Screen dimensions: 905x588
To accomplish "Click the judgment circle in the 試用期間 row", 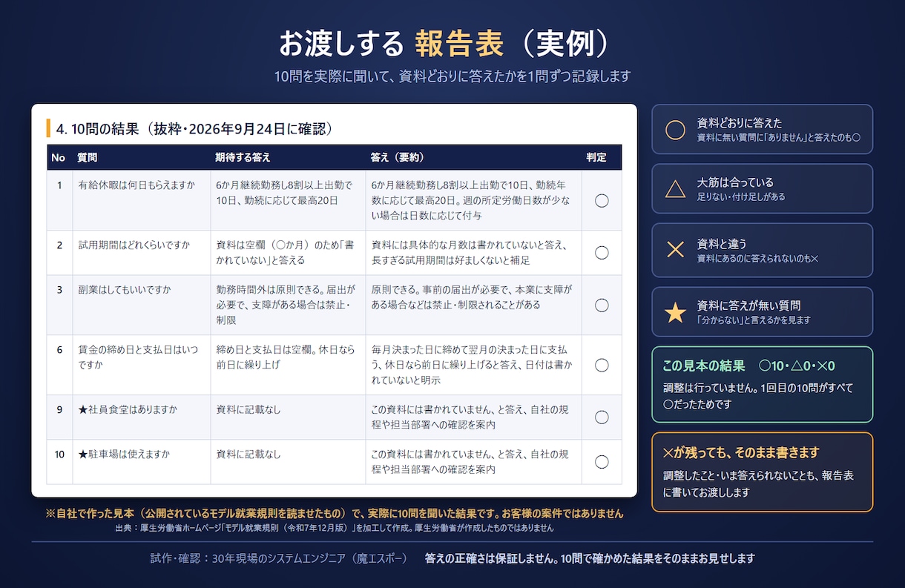I will point(602,253).
